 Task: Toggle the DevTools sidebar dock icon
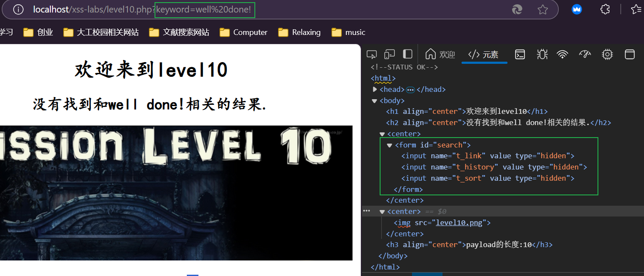[407, 54]
